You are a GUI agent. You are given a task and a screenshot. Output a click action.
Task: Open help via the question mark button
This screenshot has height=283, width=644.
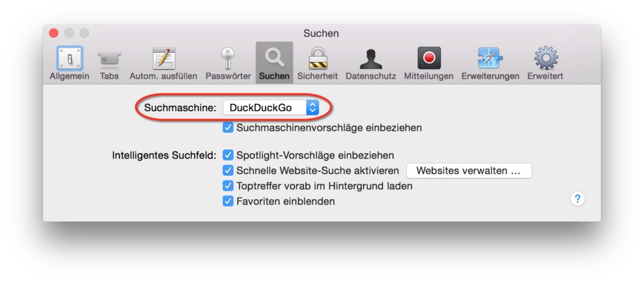pos(577,199)
